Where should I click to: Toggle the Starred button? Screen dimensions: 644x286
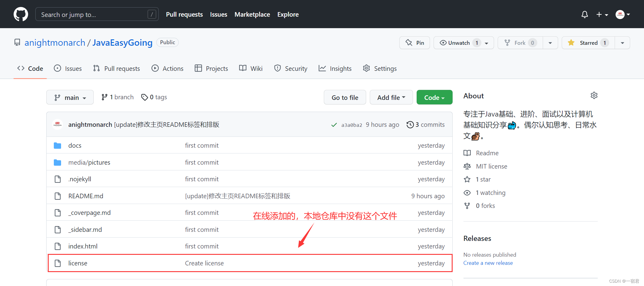[588, 43]
